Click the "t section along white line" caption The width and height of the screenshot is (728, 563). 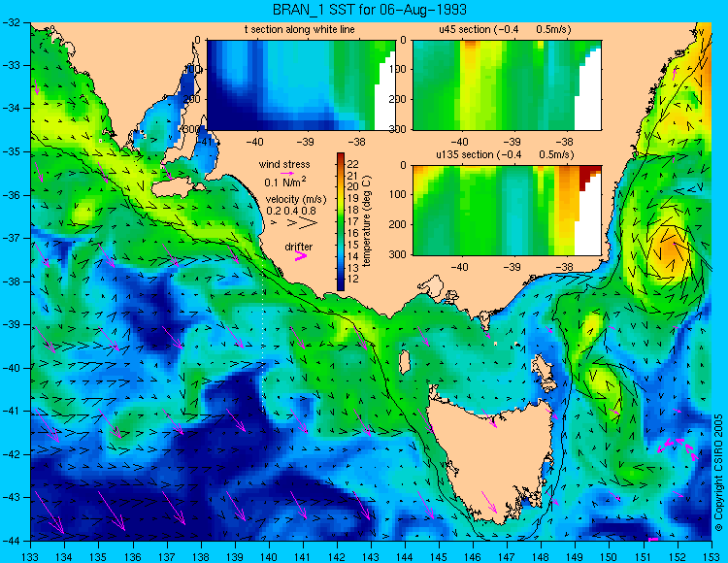pos(300,29)
